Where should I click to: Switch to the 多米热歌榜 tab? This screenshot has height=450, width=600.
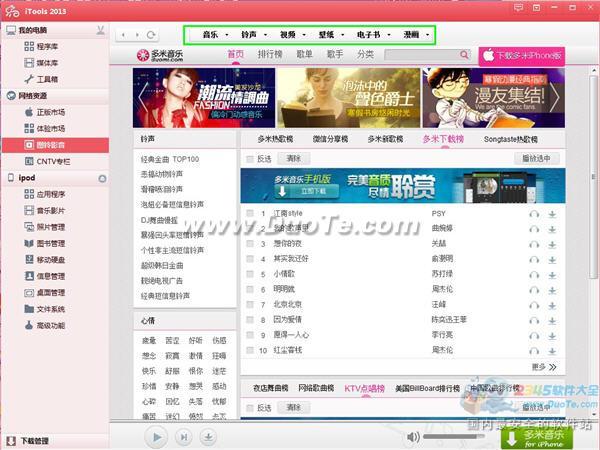pos(275,139)
